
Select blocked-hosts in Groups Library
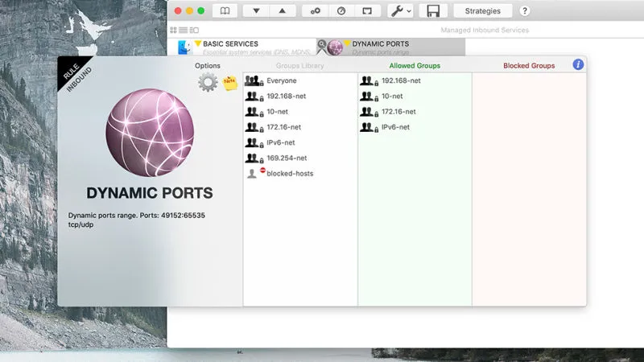290,174
